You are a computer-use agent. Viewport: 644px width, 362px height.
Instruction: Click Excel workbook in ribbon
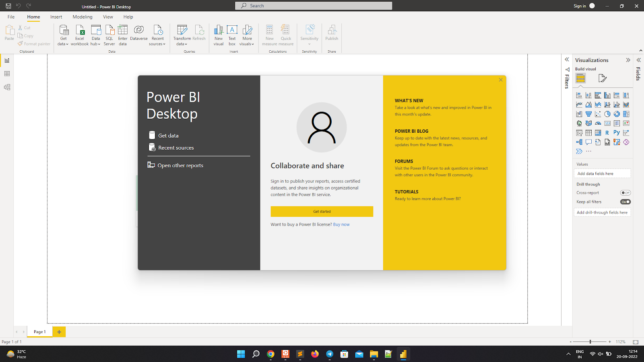point(80,35)
